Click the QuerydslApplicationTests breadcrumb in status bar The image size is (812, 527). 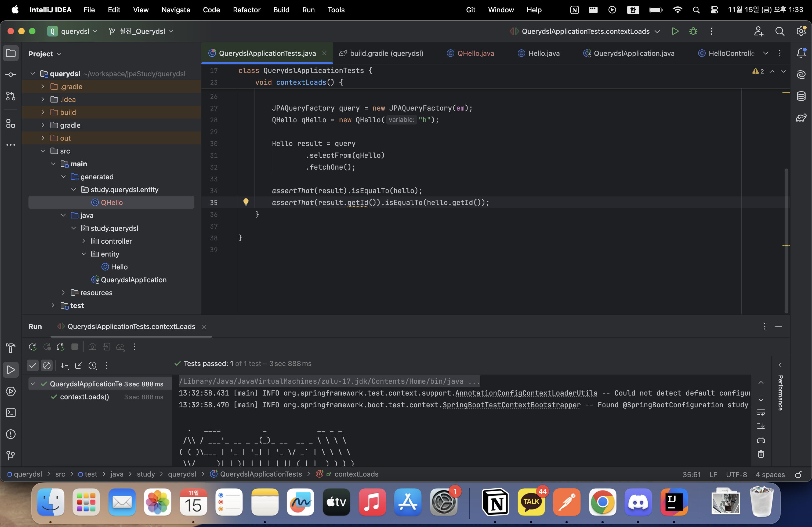[261, 474]
